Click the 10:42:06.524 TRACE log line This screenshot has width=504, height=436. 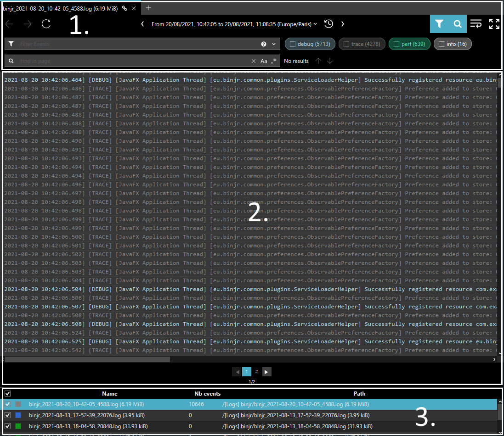click(x=250, y=333)
